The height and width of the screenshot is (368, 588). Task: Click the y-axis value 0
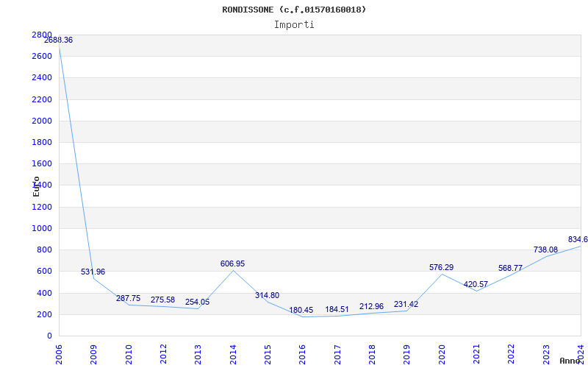pos(50,336)
